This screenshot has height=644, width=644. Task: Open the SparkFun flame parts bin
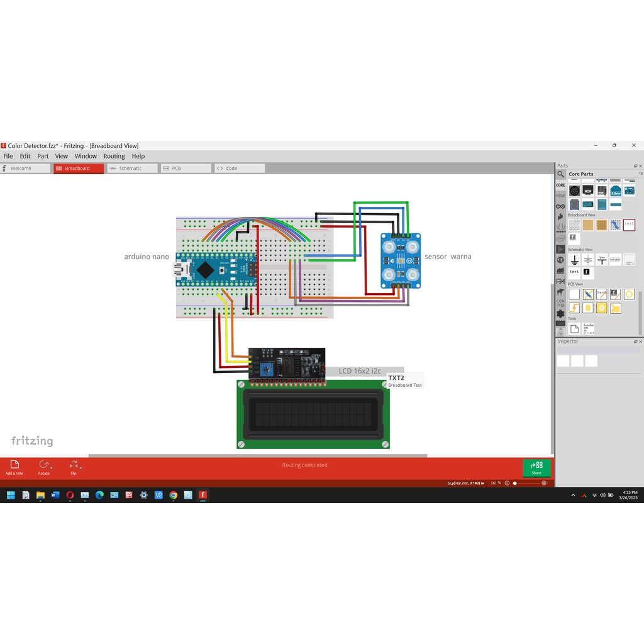click(x=560, y=217)
